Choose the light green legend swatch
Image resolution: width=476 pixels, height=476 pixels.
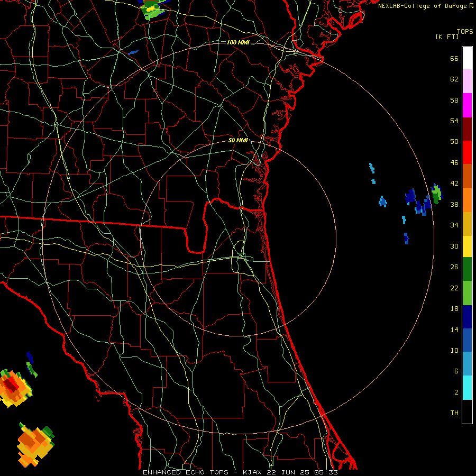(467, 293)
